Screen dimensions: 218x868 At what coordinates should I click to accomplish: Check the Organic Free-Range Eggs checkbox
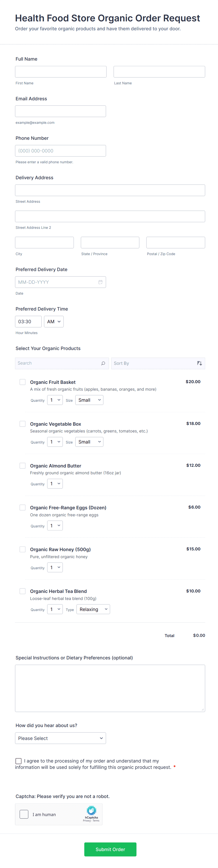tap(23, 507)
